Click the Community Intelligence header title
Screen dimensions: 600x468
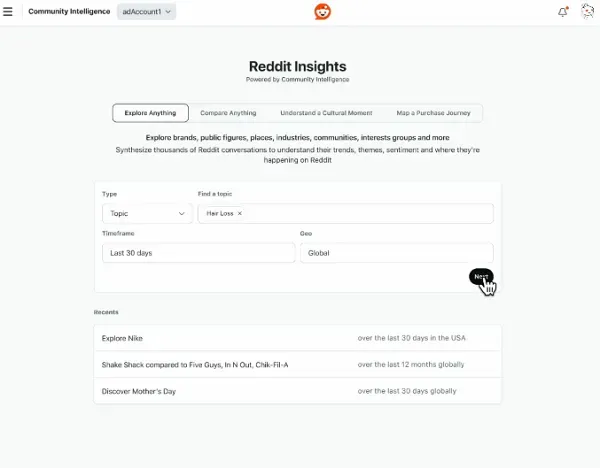69,12
